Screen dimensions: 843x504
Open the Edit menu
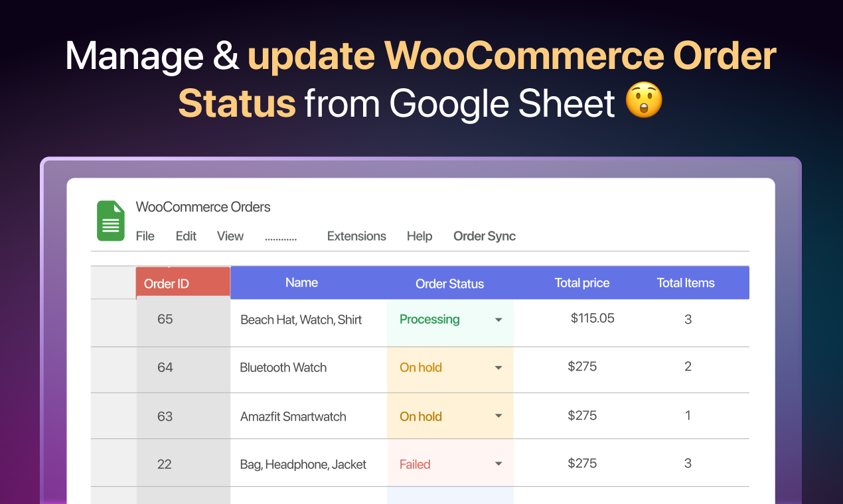click(x=185, y=236)
